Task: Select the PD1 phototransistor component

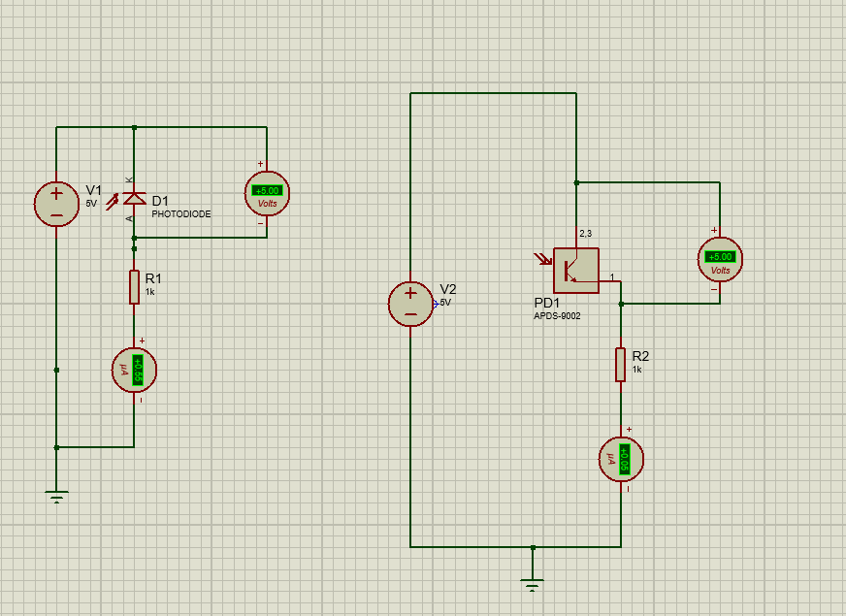Action: [576, 271]
